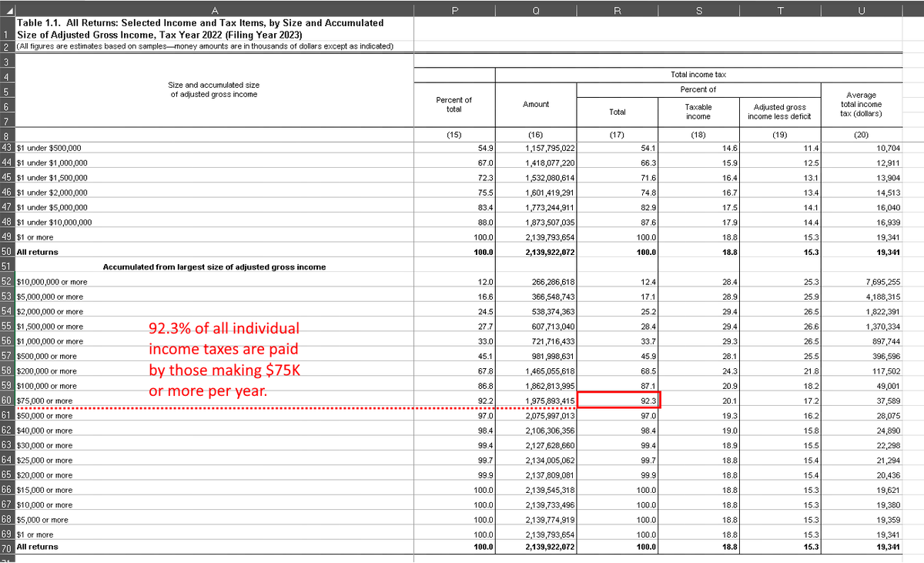This screenshot has width=924, height=563.
Task: Click the amount cell 1,157,795,022
Action: click(x=535, y=147)
